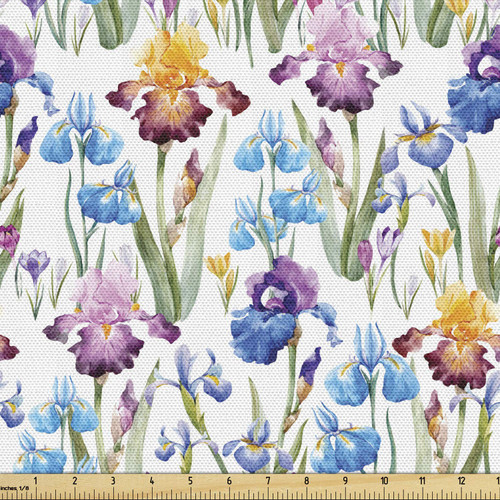Click the number 11 on the ruler
The width and height of the screenshot is (500, 500).
(x=423, y=481)
